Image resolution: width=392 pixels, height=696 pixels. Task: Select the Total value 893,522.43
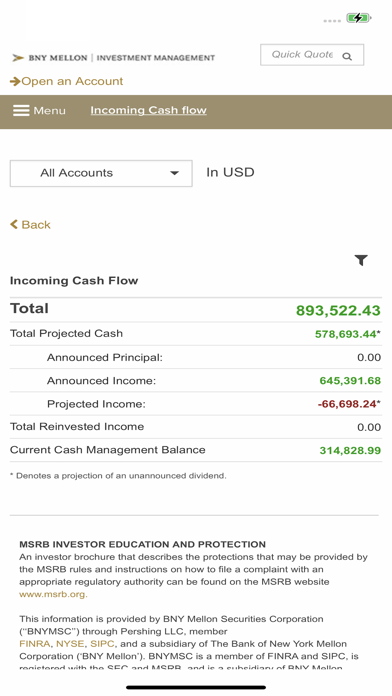[x=338, y=310]
